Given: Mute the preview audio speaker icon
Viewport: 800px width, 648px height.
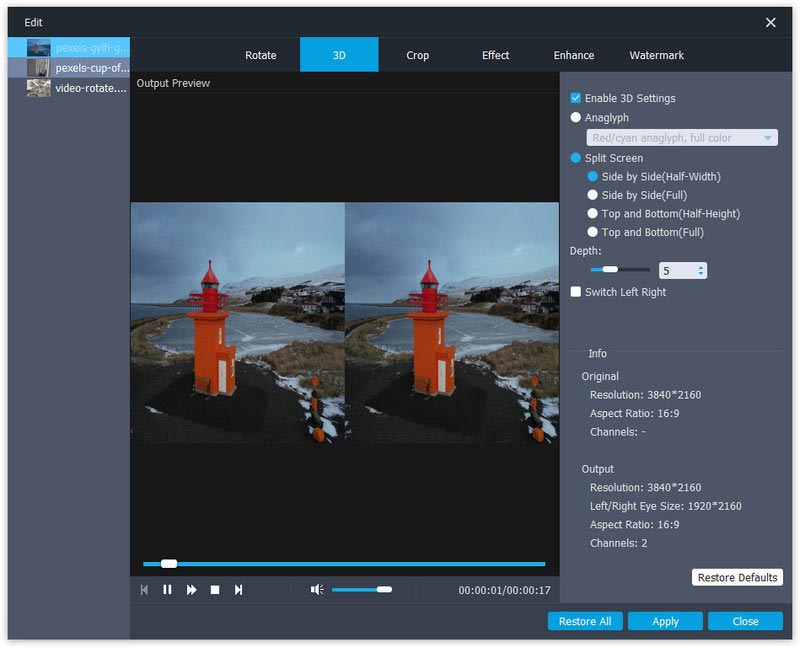Looking at the screenshot, I should (317, 590).
